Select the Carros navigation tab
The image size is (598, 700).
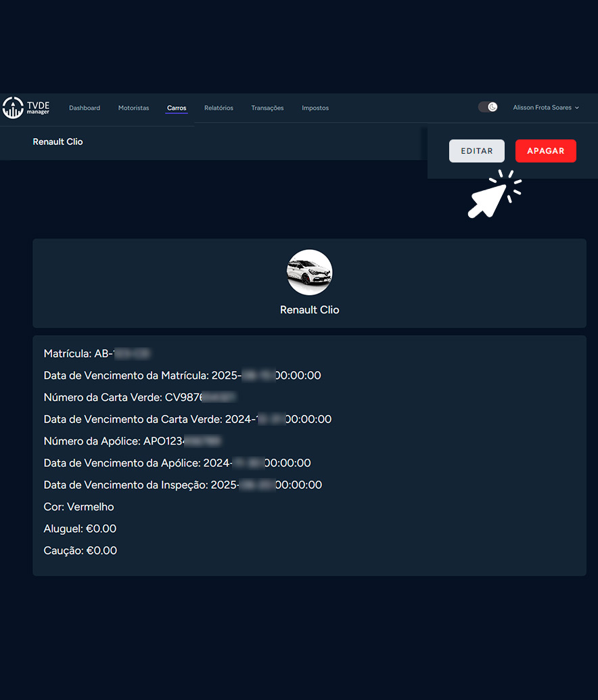click(x=177, y=108)
